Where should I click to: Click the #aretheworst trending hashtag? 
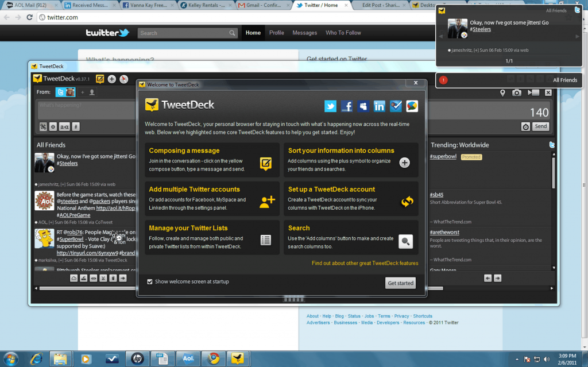pyautogui.click(x=444, y=232)
